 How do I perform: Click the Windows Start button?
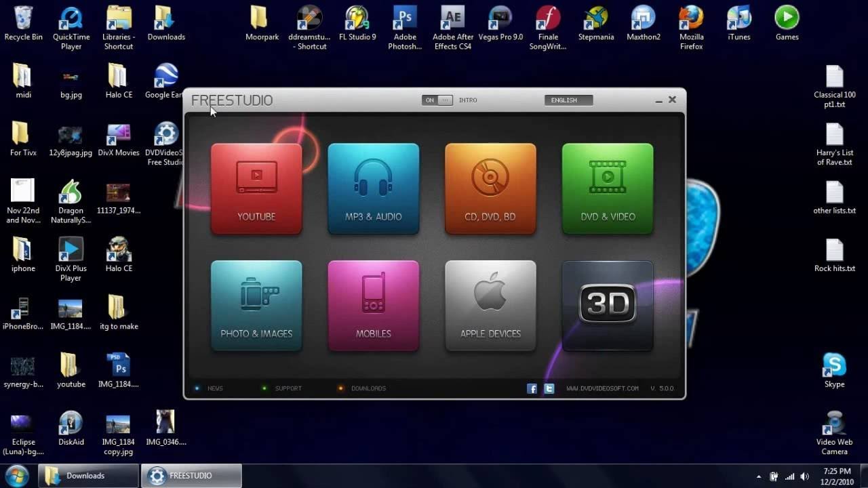tap(17, 475)
